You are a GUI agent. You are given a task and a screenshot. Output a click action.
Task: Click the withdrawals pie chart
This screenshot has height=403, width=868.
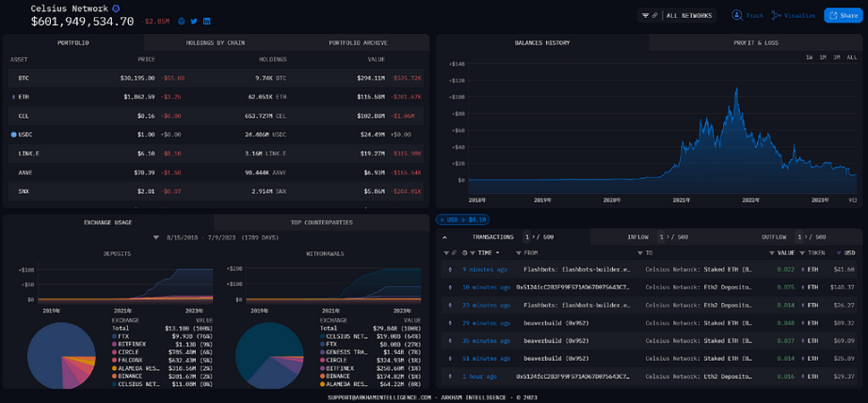click(x=269, y=355)
